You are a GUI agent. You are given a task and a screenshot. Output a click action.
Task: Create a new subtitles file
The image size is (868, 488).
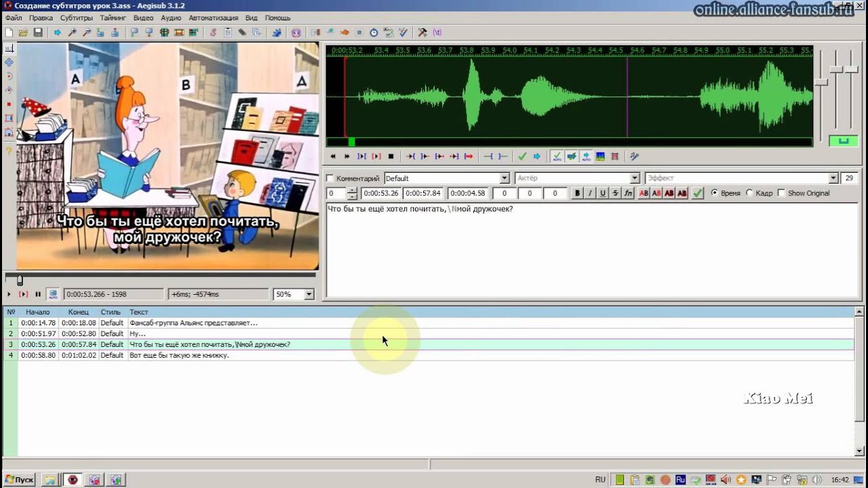[8, 33]
